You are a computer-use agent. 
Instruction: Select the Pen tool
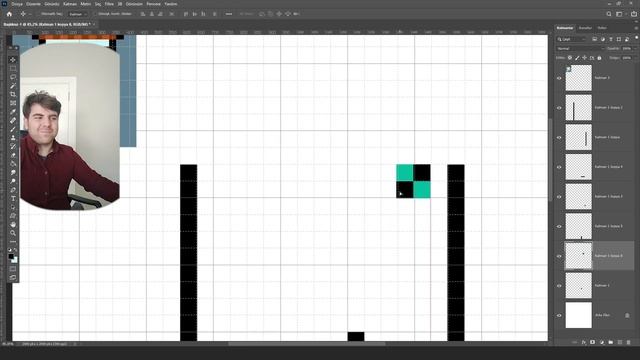point(13,189)
